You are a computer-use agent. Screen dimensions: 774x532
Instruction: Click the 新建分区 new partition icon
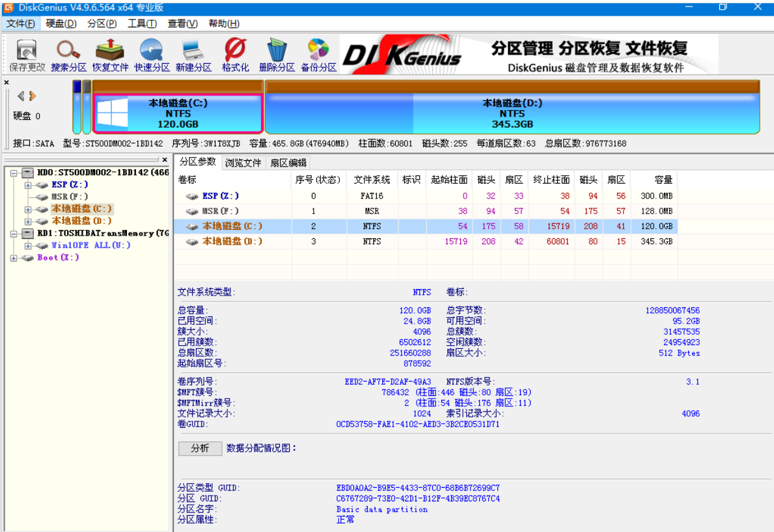click(193, 55)
